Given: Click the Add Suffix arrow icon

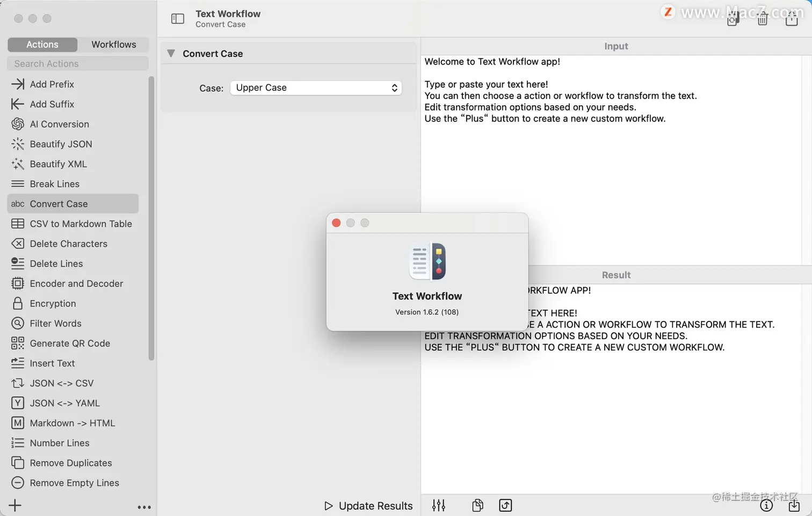Looking at the screenshot, I should pyautogui.click(x=18, y=104).
